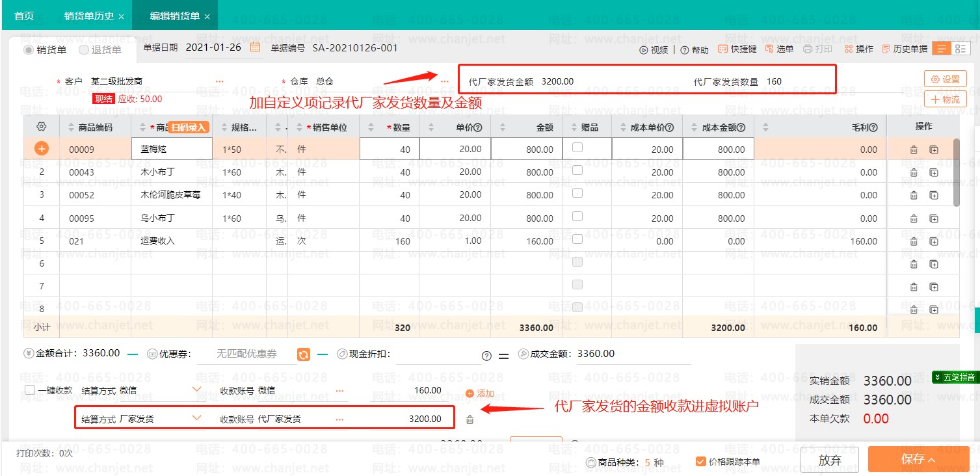980x476 pixels.
Task: Click the table vertical scrollbar thumb
Action: pos(956,172)
